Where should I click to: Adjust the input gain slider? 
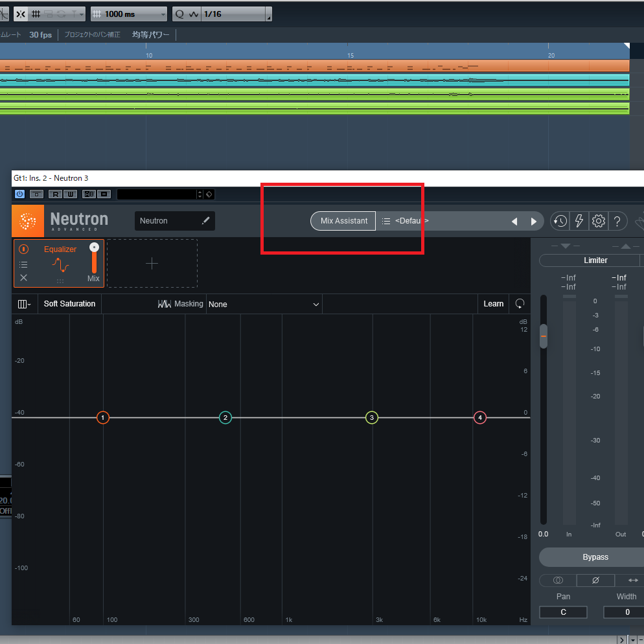544,336
